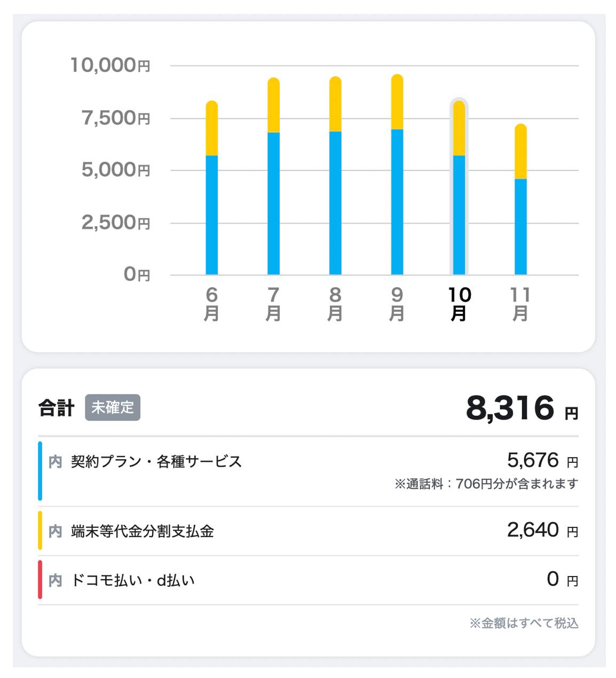The height and width of the screenshot is (678, 616).
Task: Tap the bold 10月 month label
Action: point(459,304)
